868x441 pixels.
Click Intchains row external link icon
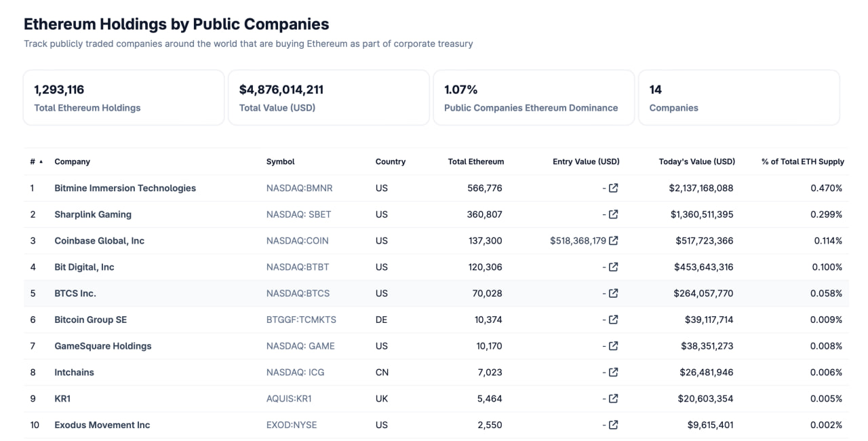613,372
